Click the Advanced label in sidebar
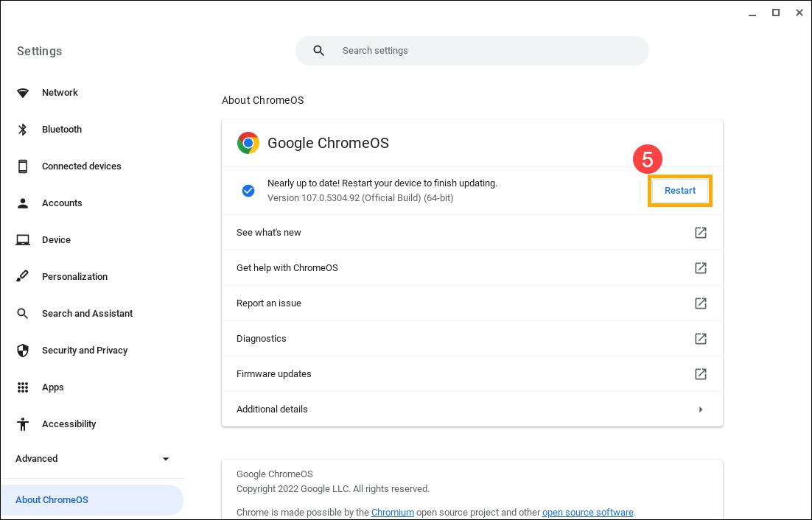Screen dimensions: 812x520 point(37,458)
